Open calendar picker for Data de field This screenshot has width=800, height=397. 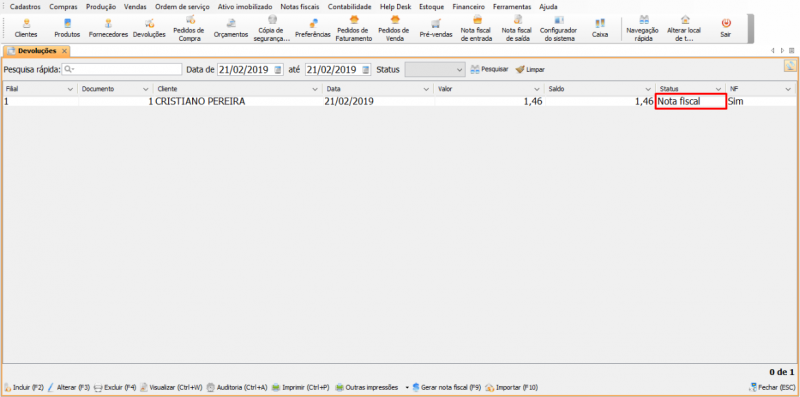[279, 70]
